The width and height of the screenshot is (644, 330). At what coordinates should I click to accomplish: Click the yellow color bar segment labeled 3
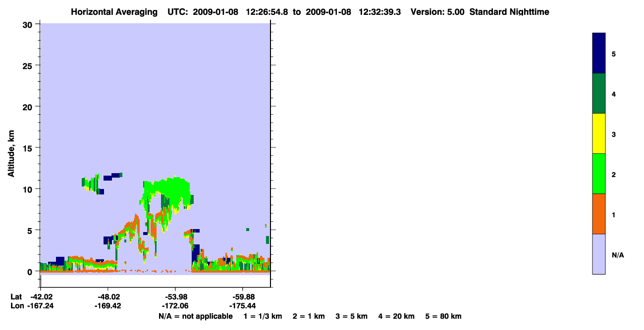click(599, 134)
